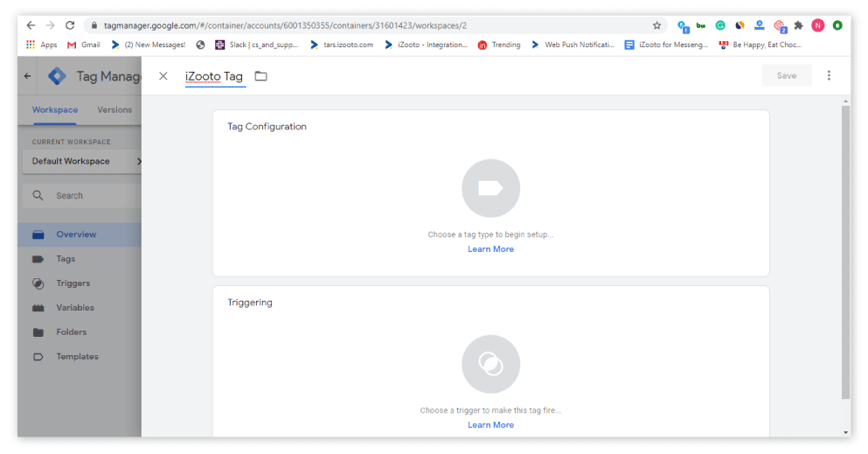Click the Templates sidebar icon

(38, 357)
